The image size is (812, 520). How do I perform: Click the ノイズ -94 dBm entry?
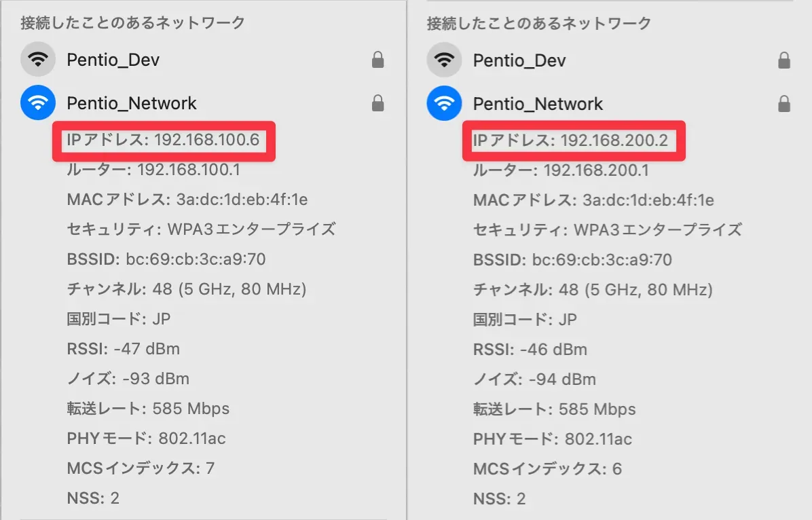pos(534,379)
